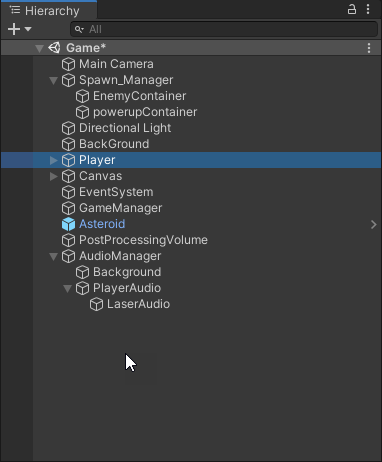Select the Asteroid prefab instance
The image size is (382, 462).
pyautogui.click(x=102, y=224)
